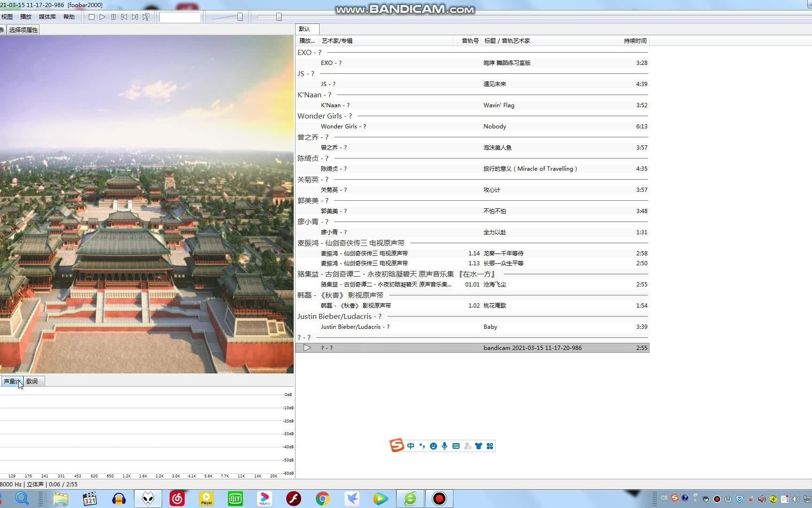Click the Bandicam record taskbar icon
812x508 pixels.
pyautogui.click(x=439, y=499)
